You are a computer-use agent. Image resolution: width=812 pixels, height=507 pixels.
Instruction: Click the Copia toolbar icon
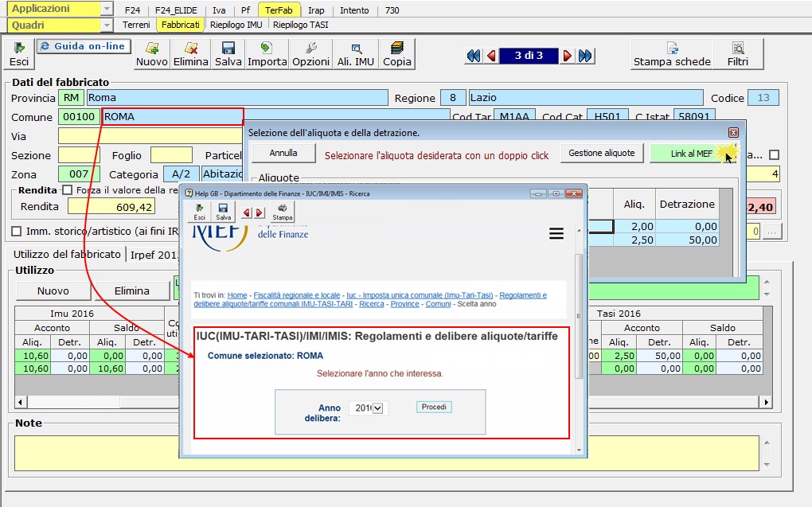[x=397, y=54]
